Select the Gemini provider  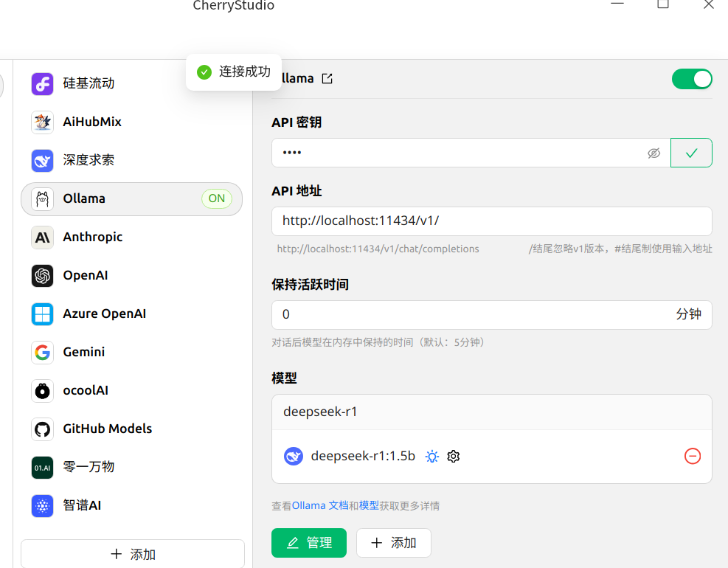coord(132,353)
